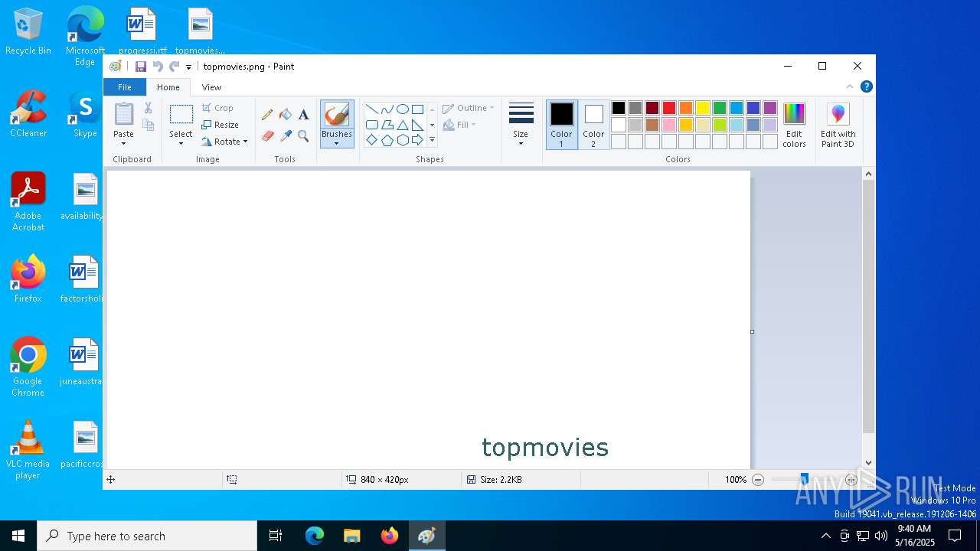This screenshot has height=551, width=980.
Task: Open the File menu
Action: point(124,87)
